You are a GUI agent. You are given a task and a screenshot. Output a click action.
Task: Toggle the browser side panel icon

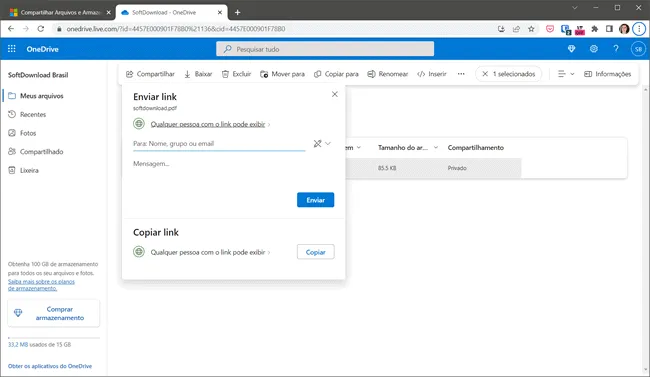[609, 29]
